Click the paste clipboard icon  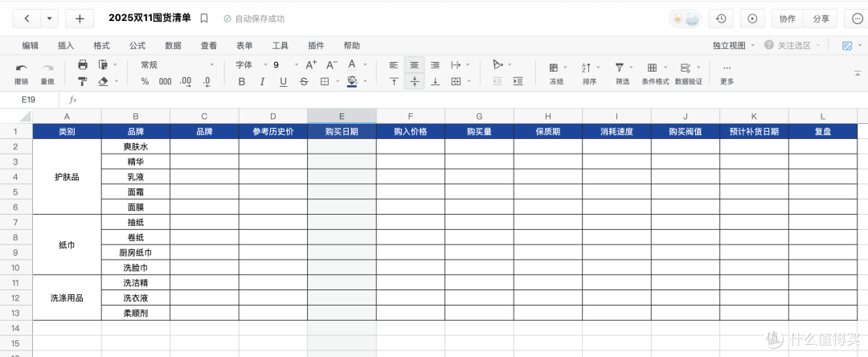pos(103,65)
